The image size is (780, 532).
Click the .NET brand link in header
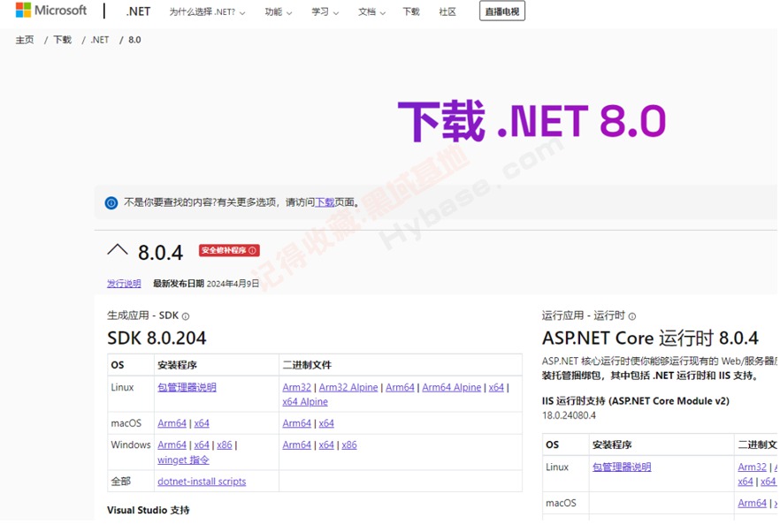(138, 11)
